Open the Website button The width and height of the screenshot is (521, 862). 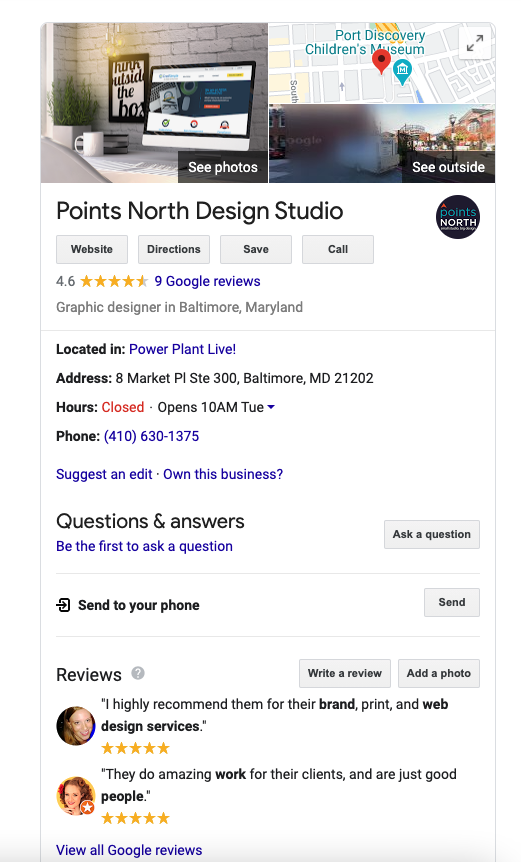[x=92, y=249]
